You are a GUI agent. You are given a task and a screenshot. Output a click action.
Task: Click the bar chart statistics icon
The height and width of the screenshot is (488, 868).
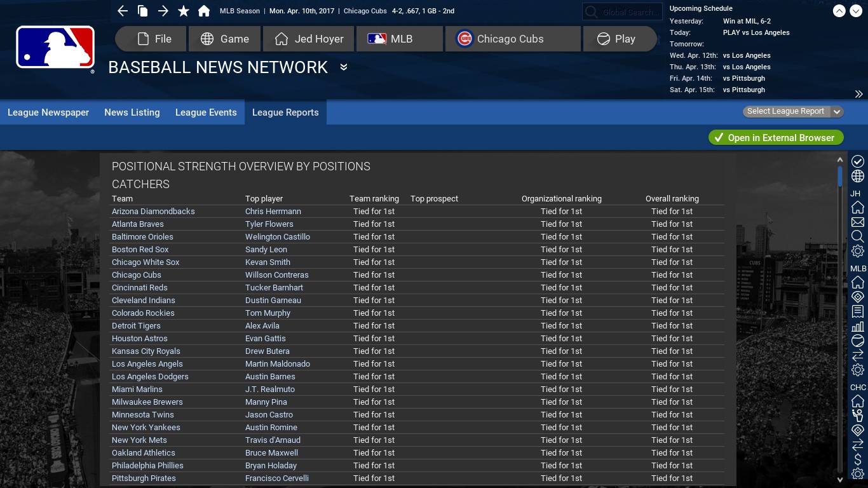click(858, 326)
